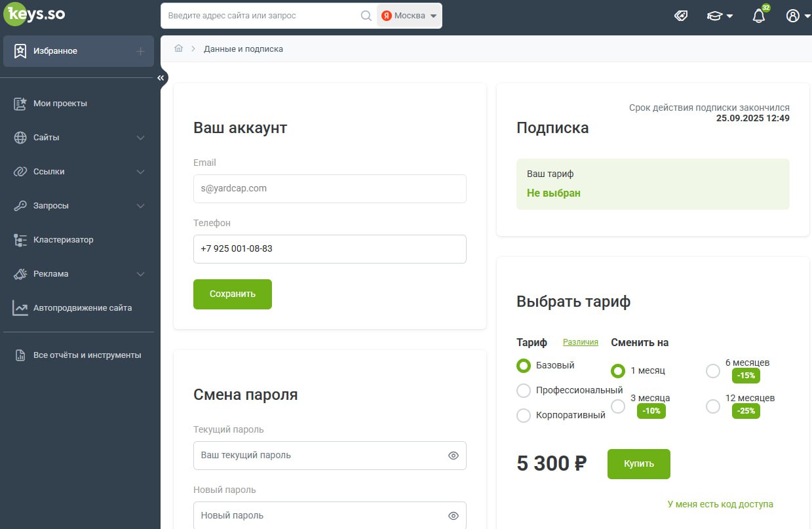Viewport: 812px width, 529px height.
Task: Open the graduation cap learning menu
Action: click(716, 15)
